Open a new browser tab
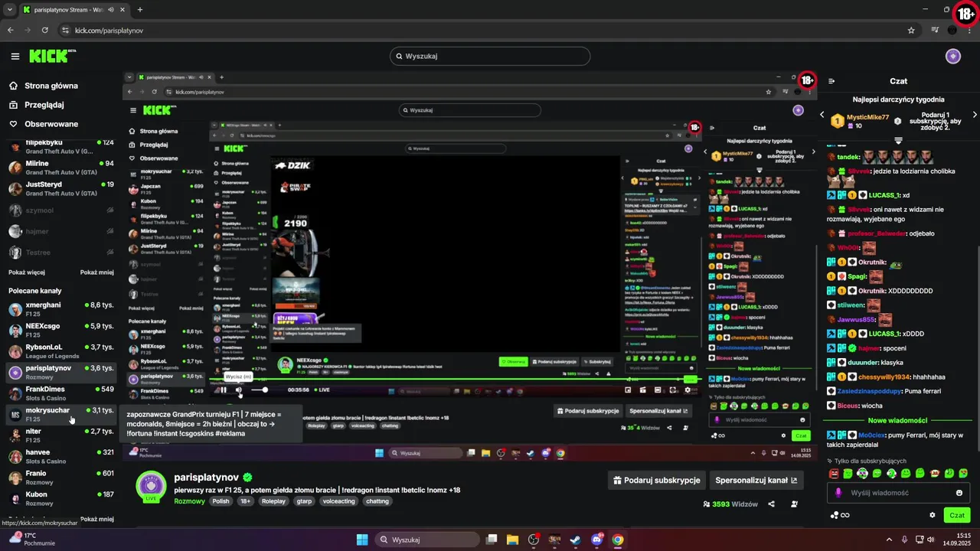This screenshot has width=980, height=551. click(140, 10)
